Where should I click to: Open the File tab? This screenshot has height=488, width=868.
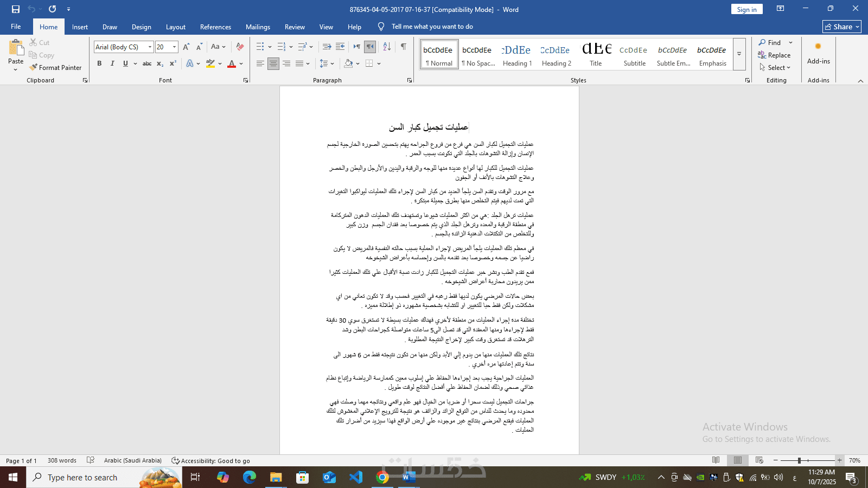tap(16, 27)
